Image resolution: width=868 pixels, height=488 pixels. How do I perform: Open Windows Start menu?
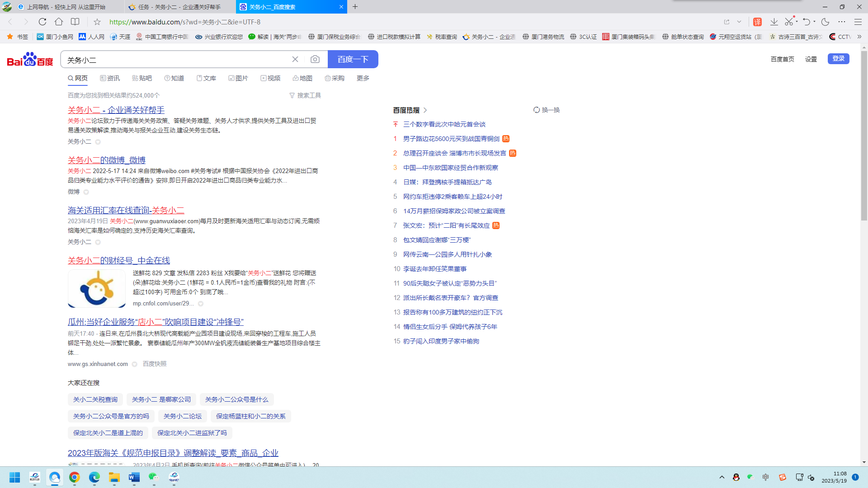14,477
